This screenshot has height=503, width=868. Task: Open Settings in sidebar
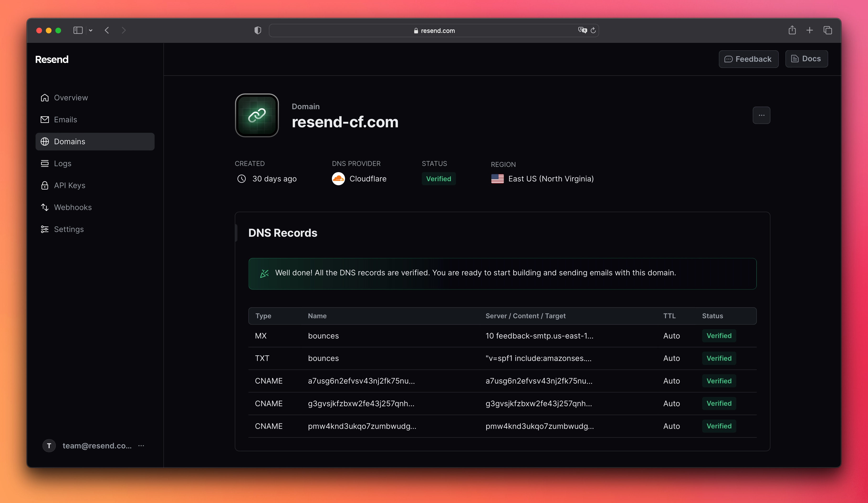(95, 229)
